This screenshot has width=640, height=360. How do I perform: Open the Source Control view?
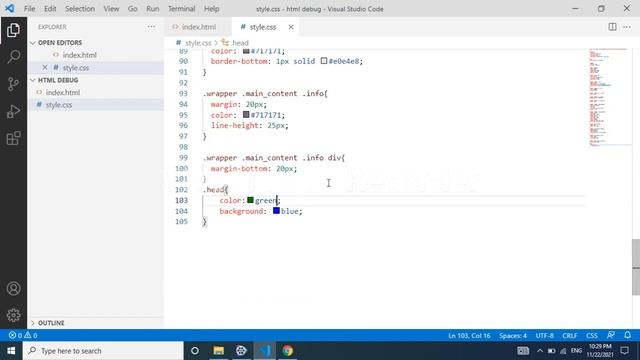(x=13, y=84)
